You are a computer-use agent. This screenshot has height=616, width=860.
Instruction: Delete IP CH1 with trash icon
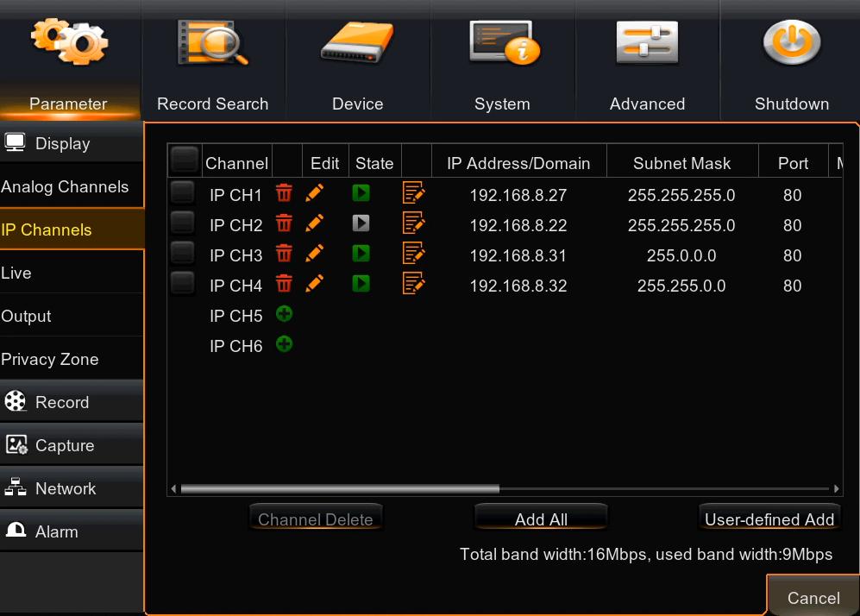284,193
